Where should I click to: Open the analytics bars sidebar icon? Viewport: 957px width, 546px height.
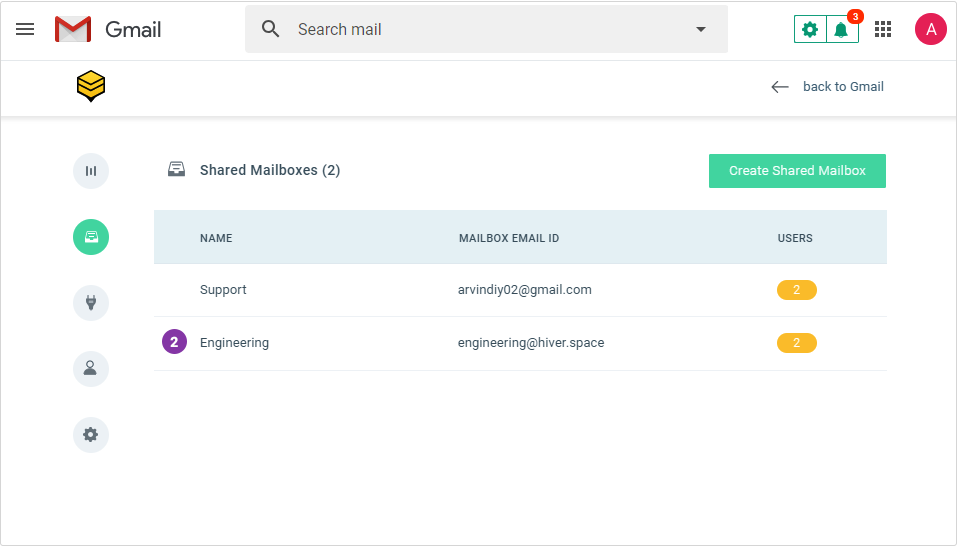pyautogui.click(x=91, y=171)
